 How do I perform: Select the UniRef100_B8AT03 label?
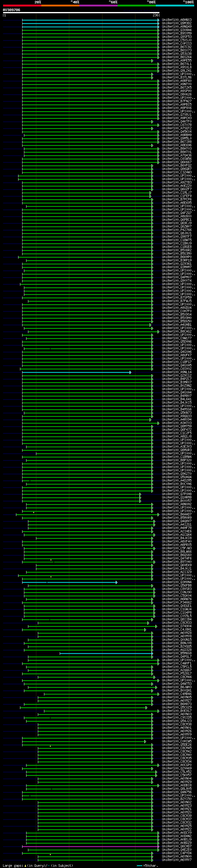pos(176,149)
